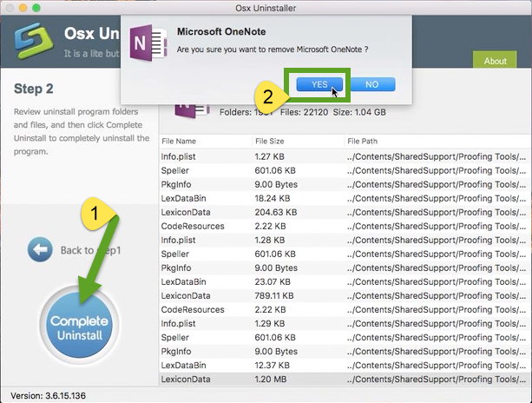
Task: Sort by File Name column header
Action: [179, 141]
